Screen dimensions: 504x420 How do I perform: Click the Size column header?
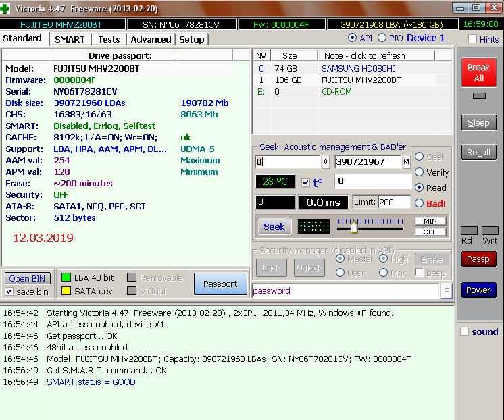[x=295, y=55]
